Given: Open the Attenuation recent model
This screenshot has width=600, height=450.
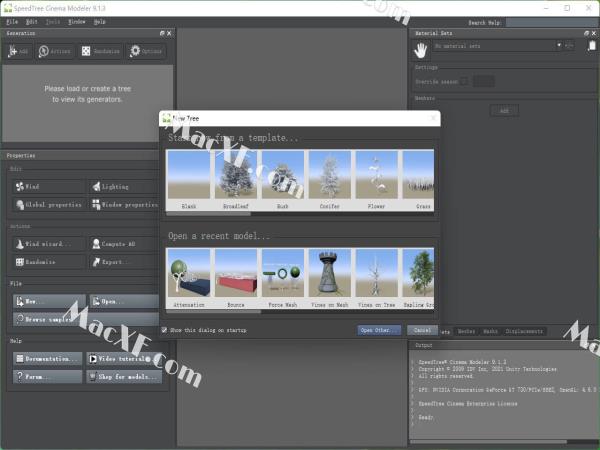Looking at the screenshot, I should pos(189,278).
